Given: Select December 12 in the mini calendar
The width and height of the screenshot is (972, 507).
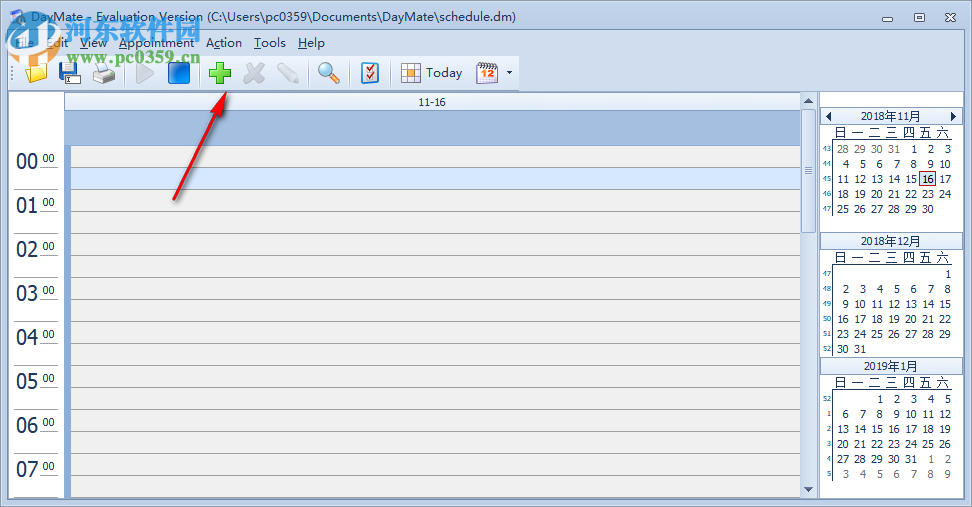Looking at the screenshot, I should click(894, 304).
